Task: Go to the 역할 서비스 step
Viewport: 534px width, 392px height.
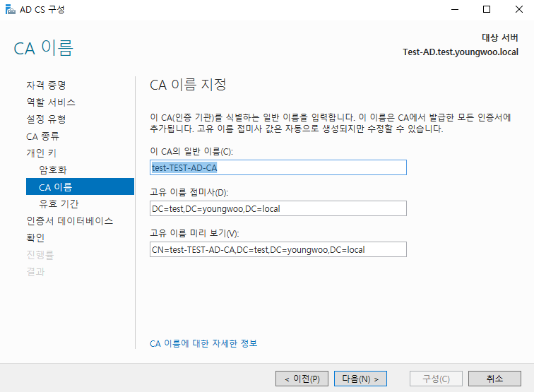Action: coord(51,102)
